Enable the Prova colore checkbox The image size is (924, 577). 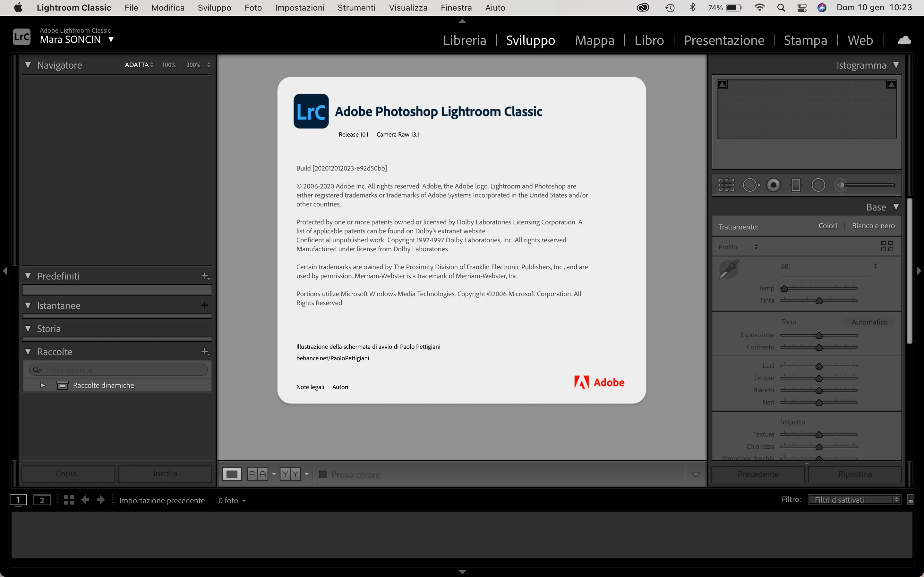coord(323,474)
